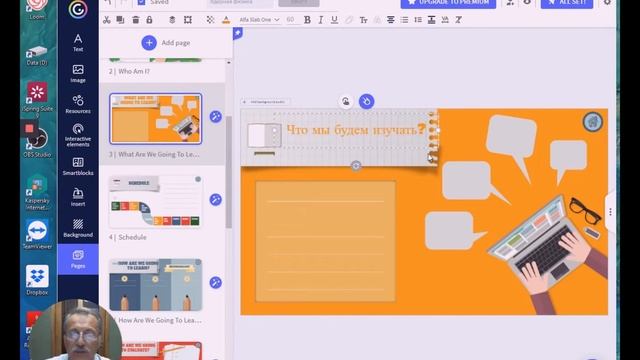
Task: Open the text alignment options
Action: [391, 20]
